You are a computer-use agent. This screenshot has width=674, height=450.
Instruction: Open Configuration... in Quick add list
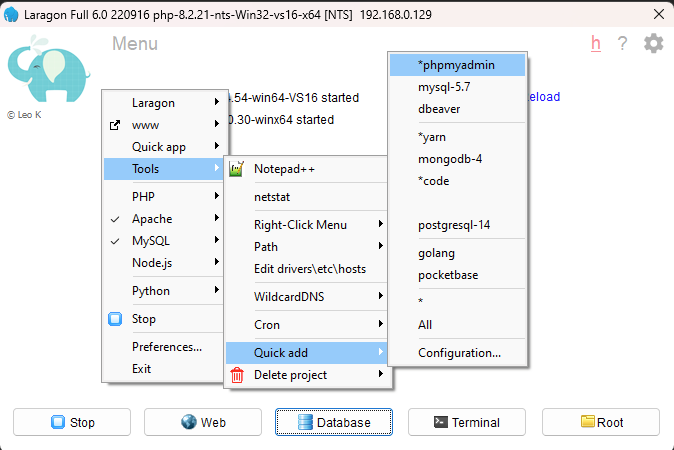(x=459, y=353)
